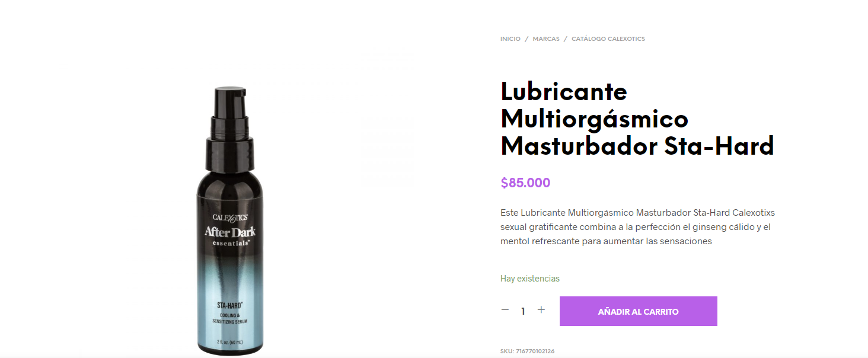Screen dimensions: 868x358
Task: Open Catálogo Calexotics breadcrumb link
Action: pos(608,39)
